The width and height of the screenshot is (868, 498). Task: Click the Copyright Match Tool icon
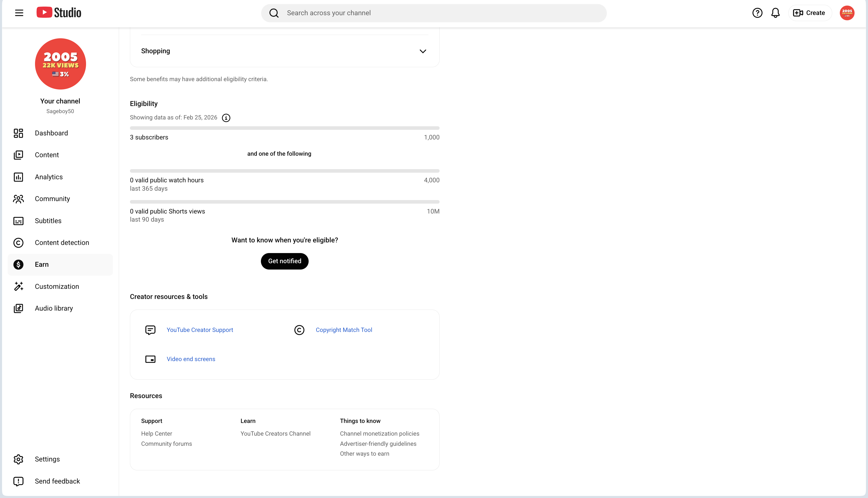[x=299, y=330]
